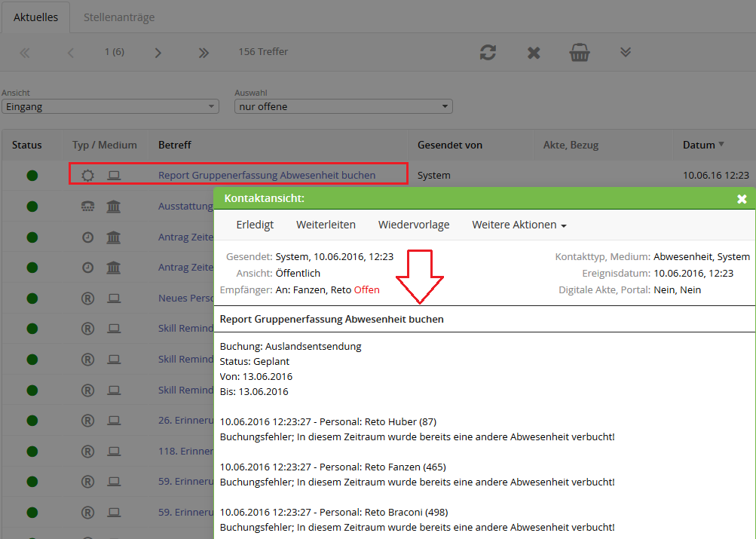Image resolution: width=756 pixels, height=539 pixels.
Task: Switch to the Stellenanträge tab
Action: click(x=119, y=17)
